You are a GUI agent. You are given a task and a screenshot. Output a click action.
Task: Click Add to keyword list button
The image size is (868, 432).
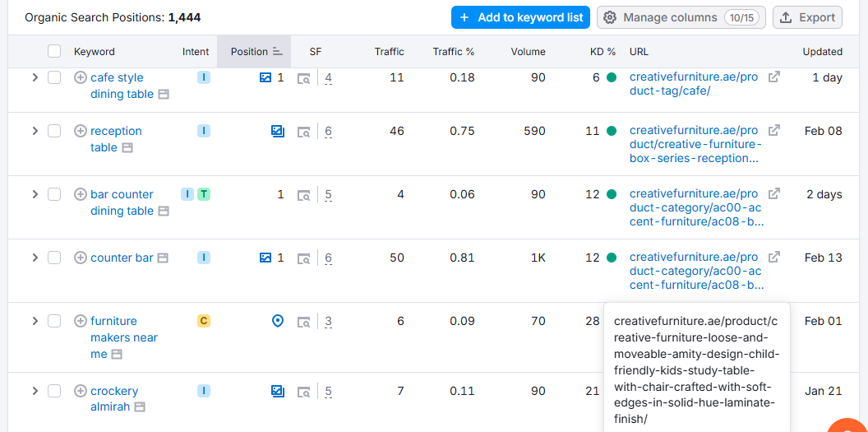[x=520, y=18]
